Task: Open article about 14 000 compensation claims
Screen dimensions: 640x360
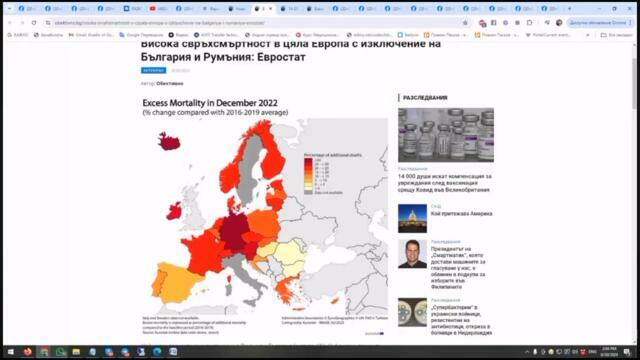Action: click(x=444, y=183)
